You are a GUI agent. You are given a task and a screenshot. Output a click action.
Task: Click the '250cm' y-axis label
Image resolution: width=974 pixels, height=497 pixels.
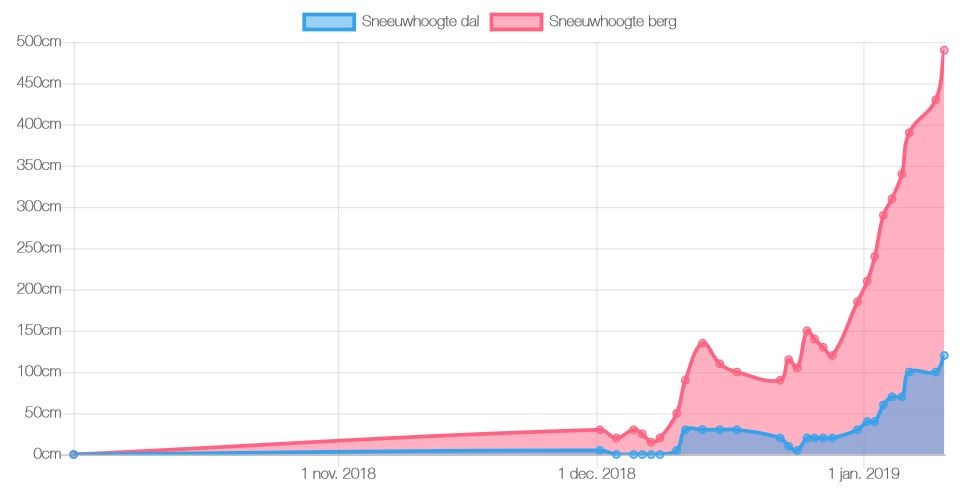[x=40, y=248]
